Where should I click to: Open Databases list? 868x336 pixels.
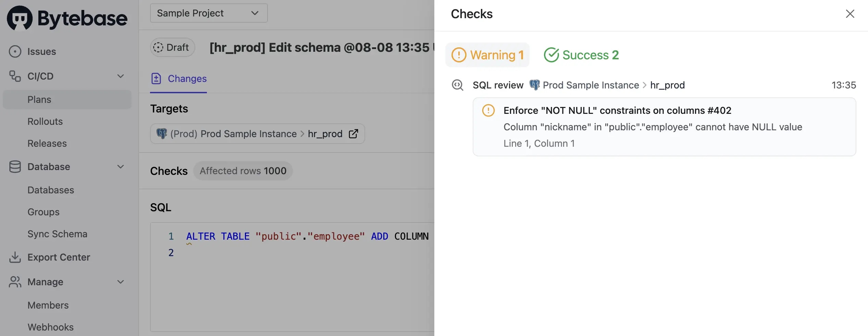(x=51, y=190)
